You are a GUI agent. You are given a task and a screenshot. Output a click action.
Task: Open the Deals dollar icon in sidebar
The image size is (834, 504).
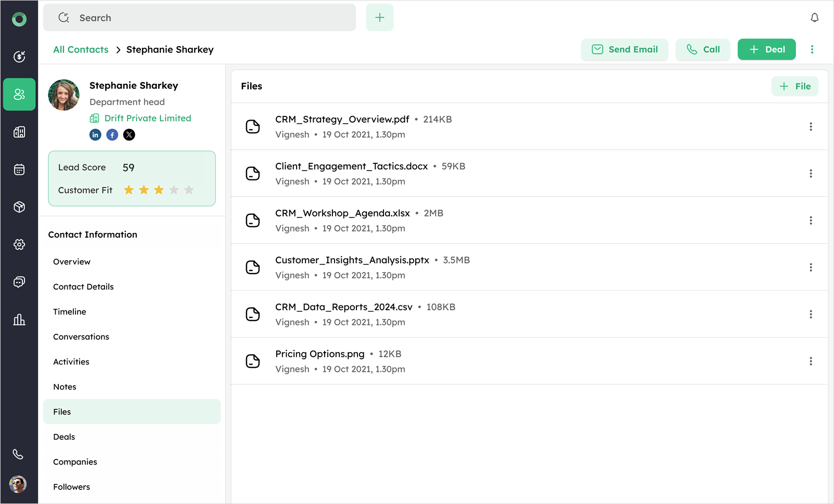(19, 57)
